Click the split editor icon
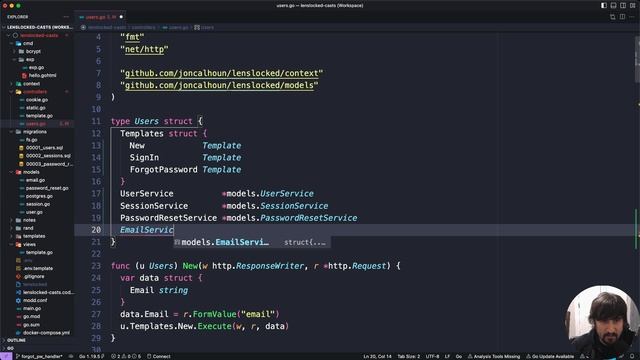 point(622,17)
